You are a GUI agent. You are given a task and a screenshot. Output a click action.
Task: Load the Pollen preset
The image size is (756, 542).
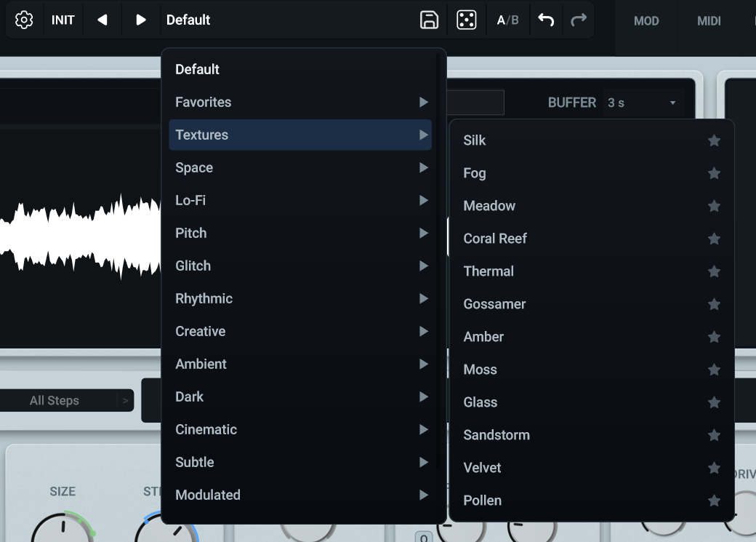point(592,501)
